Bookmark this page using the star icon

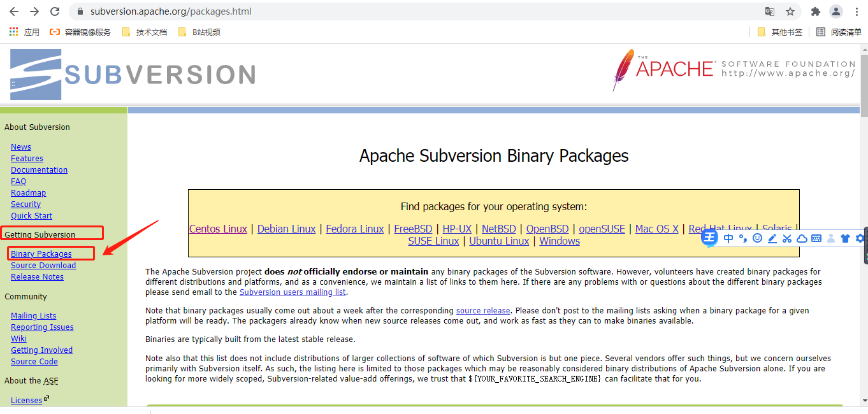[790, 11]
